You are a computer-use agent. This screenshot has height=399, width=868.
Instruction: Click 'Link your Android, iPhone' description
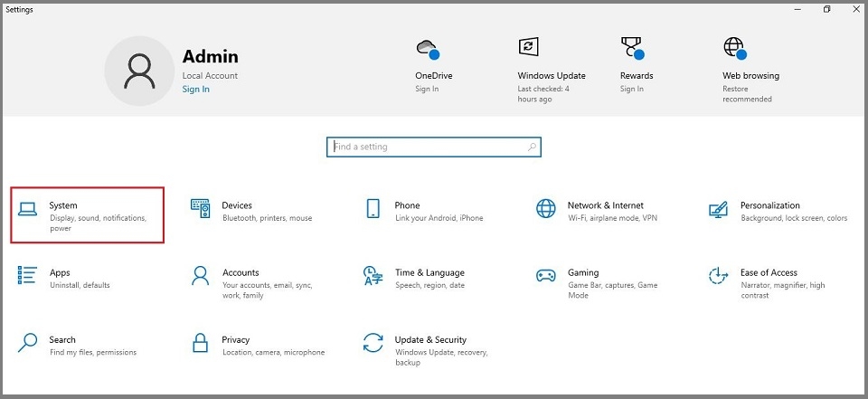[439, 218]
